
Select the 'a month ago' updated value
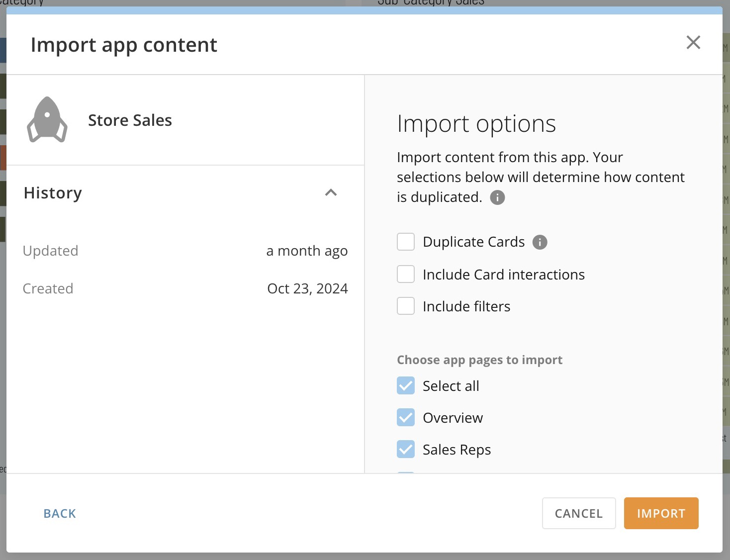pyautogui.click(x=307, y=251)
